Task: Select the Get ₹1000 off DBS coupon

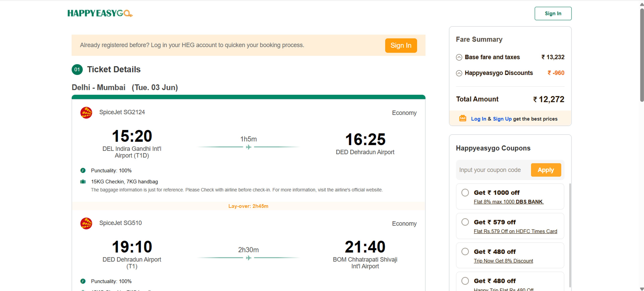Action: point(465,193)
